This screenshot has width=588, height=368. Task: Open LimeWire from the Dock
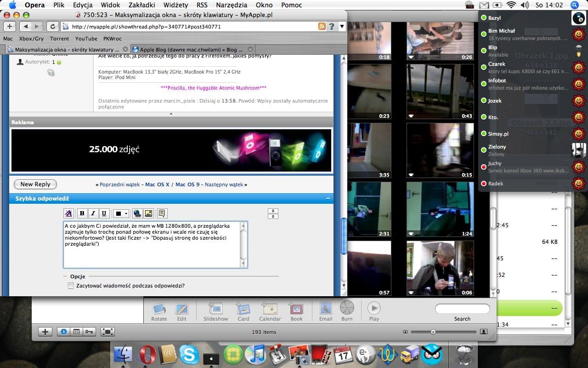tap(233, 355)
